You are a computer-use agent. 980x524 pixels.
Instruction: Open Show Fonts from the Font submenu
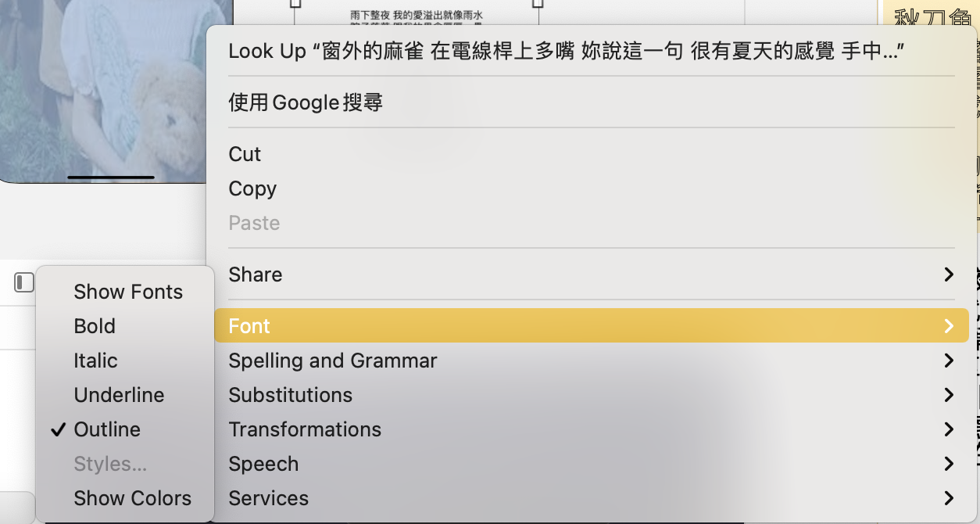[x=128, y=292]
